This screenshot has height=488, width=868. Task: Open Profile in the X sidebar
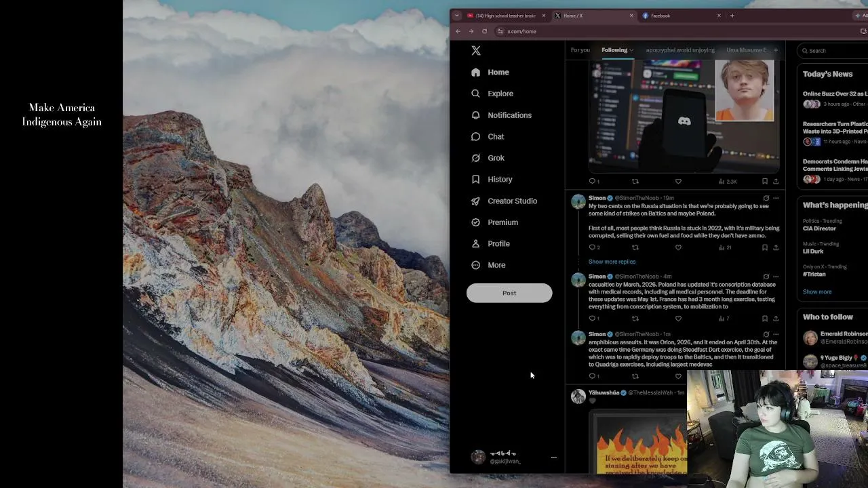click(490, 244)
